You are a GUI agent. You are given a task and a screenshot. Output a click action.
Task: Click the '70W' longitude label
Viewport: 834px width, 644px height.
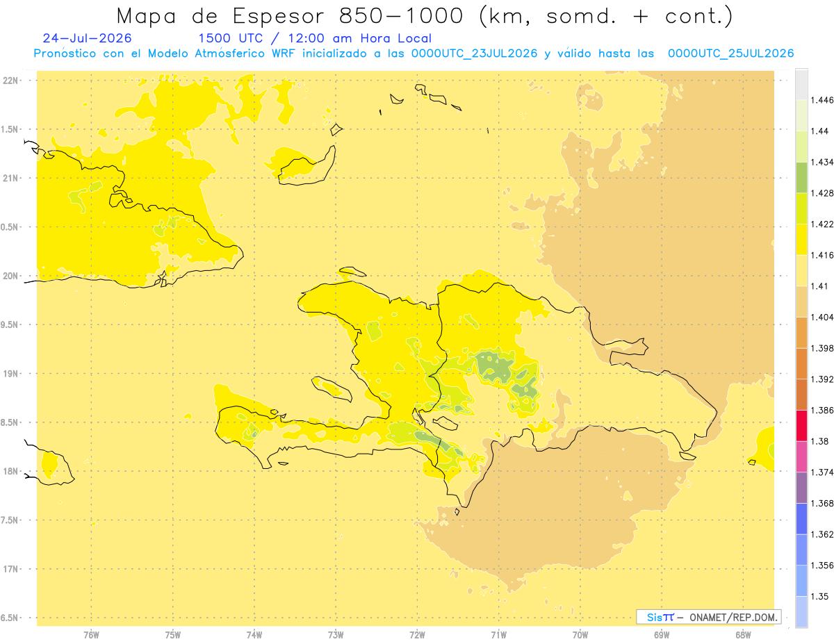pos(580,635)
